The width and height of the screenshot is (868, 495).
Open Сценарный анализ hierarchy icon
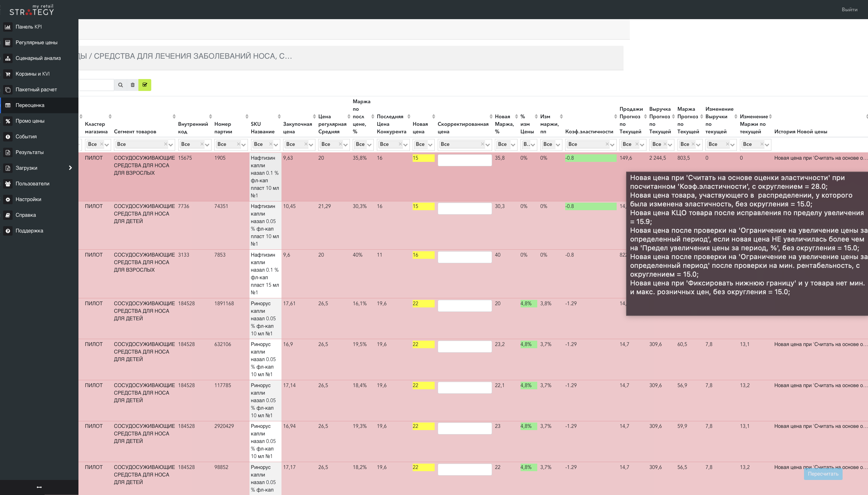[x=8, y=58]
